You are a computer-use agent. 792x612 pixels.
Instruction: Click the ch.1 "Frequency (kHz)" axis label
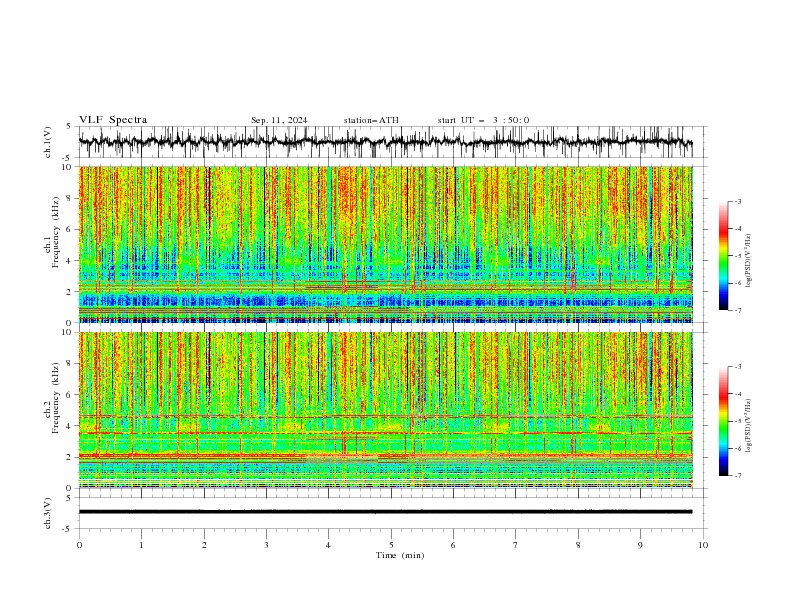[56, 231]
